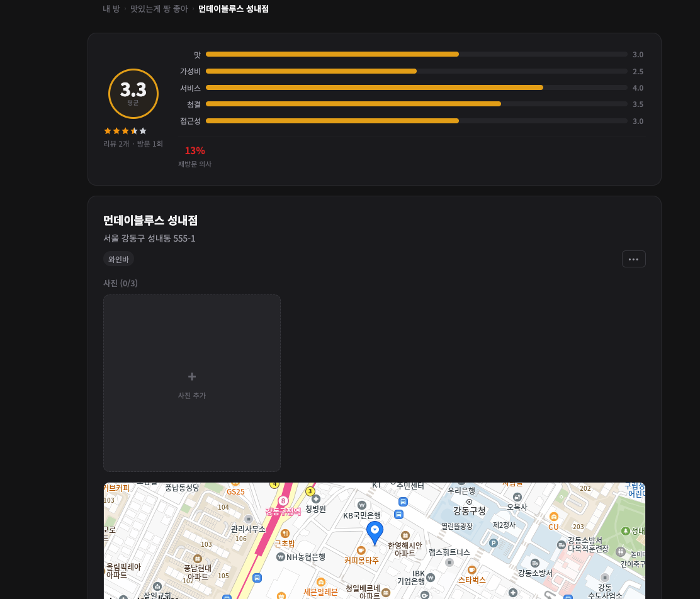The height and width of the screenshot is (599, 700).
Task: Click the 먼데이블루스 성내점 heading
Action: 150,220
